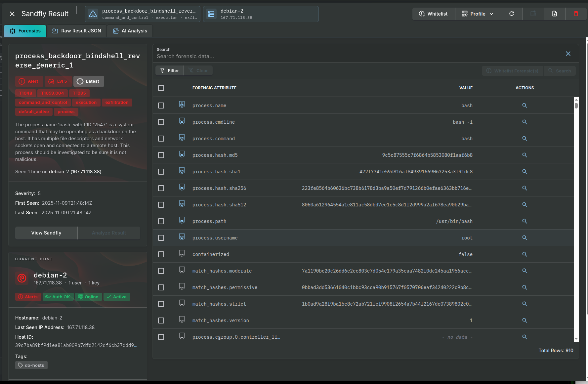588x384 pixels.
Task: Click the red delete trash icon
Action: pos(576,14)
